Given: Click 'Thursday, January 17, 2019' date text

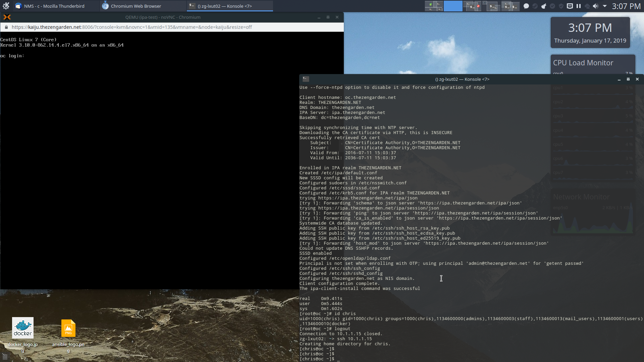Looking at the screenshot, I should (590, 41).
